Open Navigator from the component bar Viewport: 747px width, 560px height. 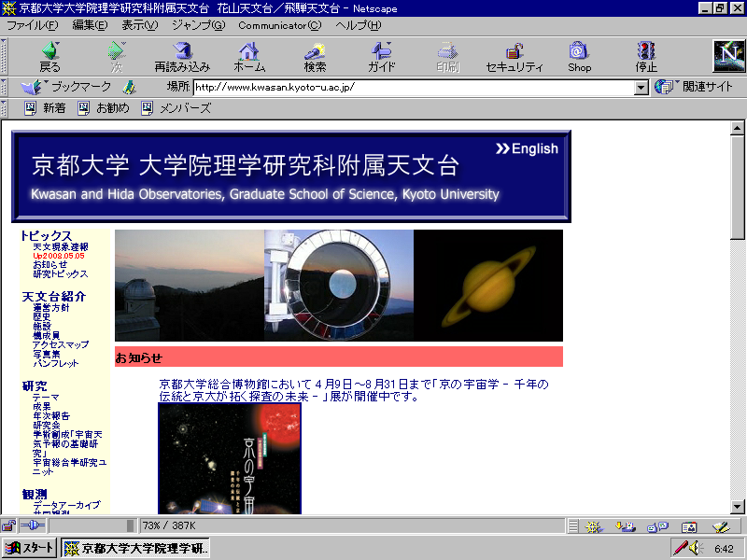pyautogui.click(x=594, y=526)
